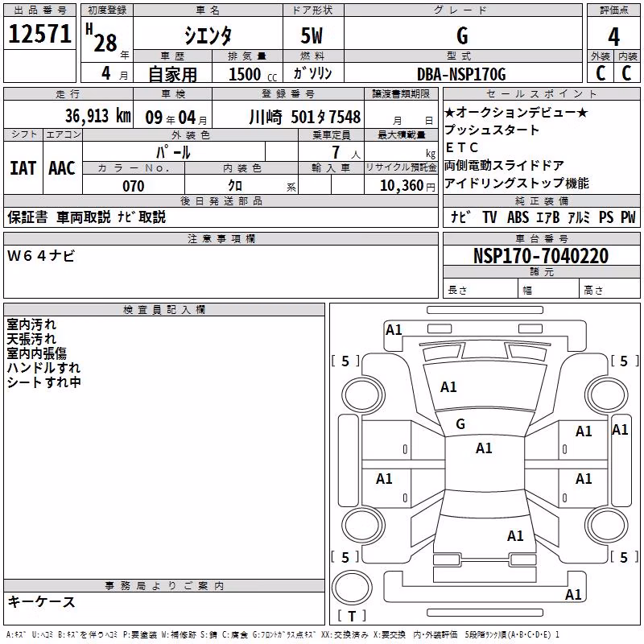Select the first registration year H28
644x644 pixels.
(101, 38)
